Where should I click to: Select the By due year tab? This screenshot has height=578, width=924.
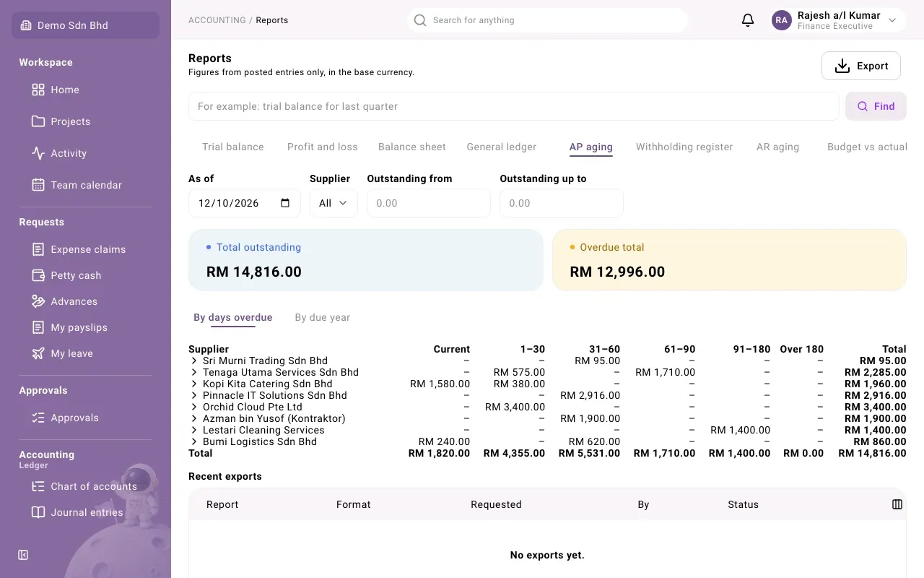pyautogui.click(x=323, y=317)
